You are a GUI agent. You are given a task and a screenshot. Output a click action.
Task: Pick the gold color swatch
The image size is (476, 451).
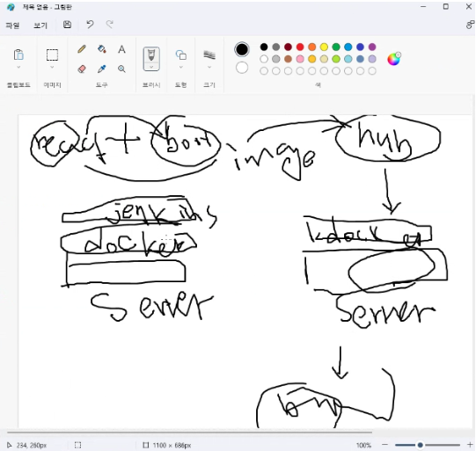click(312, 59)
